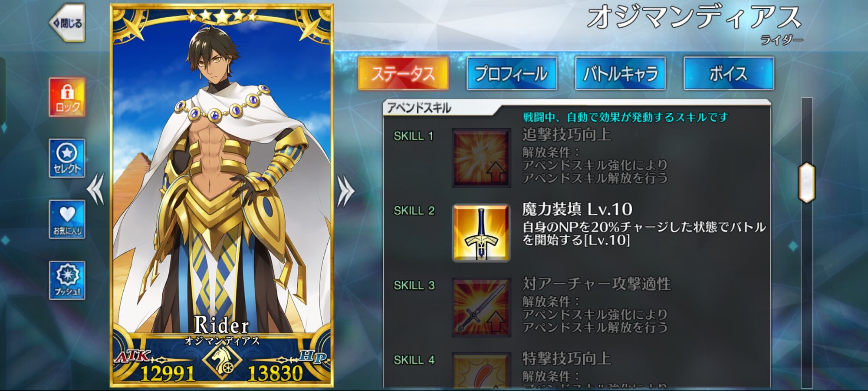Go to next servant with right chevrons
Image resolution: width=868 pixels, height=391 pixels.
(x=346, y=190)
